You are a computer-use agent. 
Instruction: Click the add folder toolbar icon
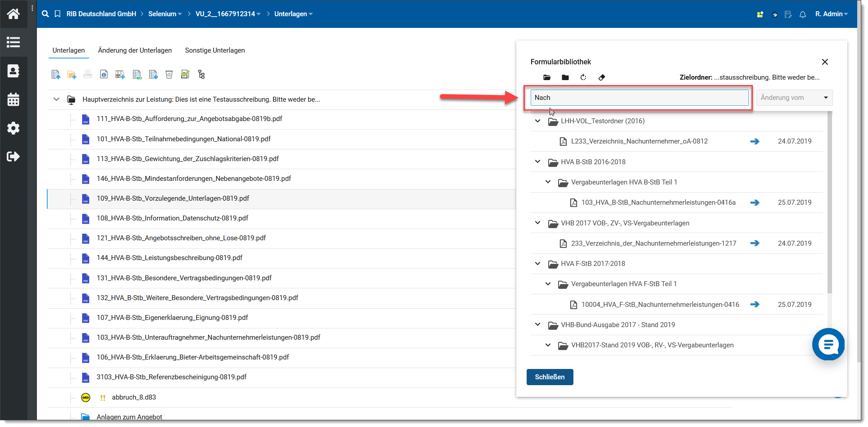(72, 75)
